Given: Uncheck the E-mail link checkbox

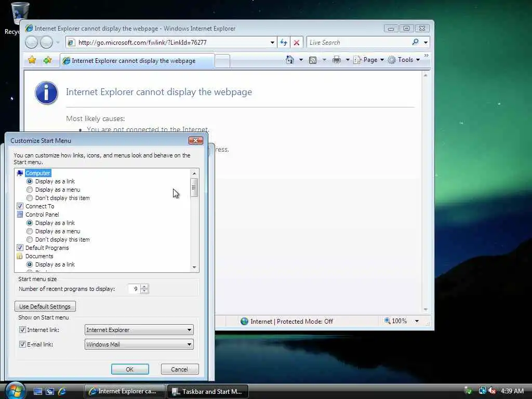Looking at the screenshot, I should tap(22, 344).
